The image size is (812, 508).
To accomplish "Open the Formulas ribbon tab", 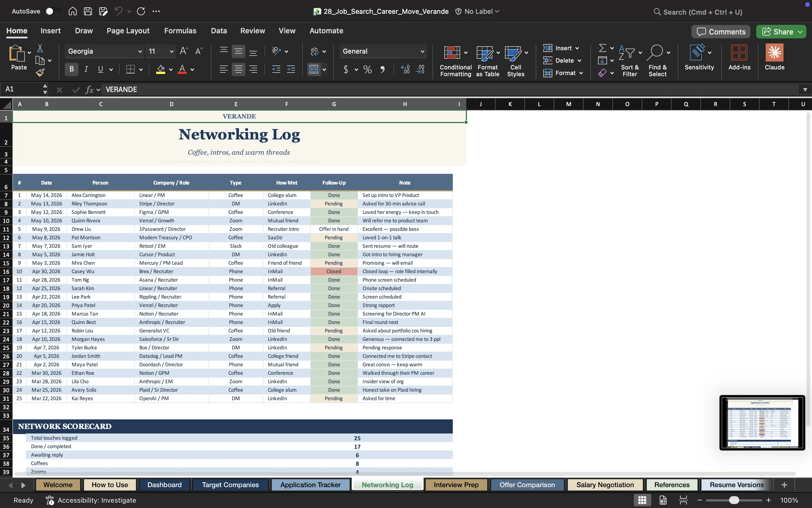I will (x=180, y=30).
